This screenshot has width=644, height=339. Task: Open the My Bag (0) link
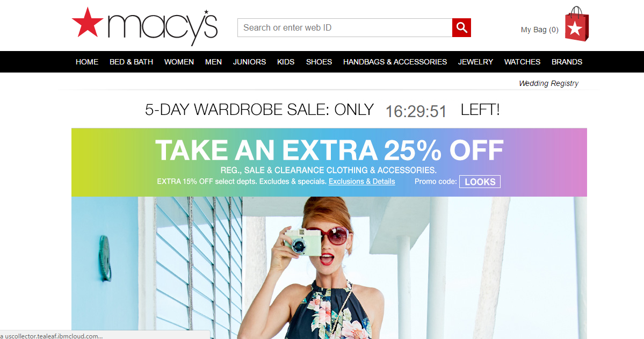pos(539,30)
